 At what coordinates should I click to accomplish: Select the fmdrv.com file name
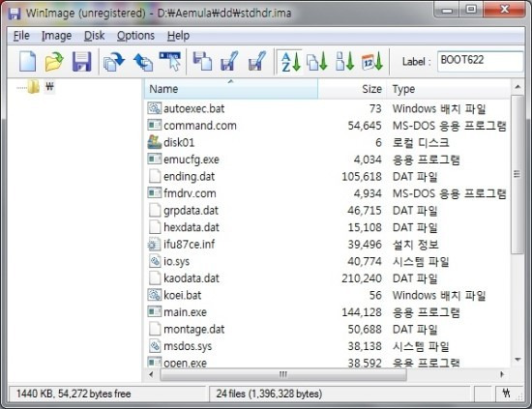[190, 193]
